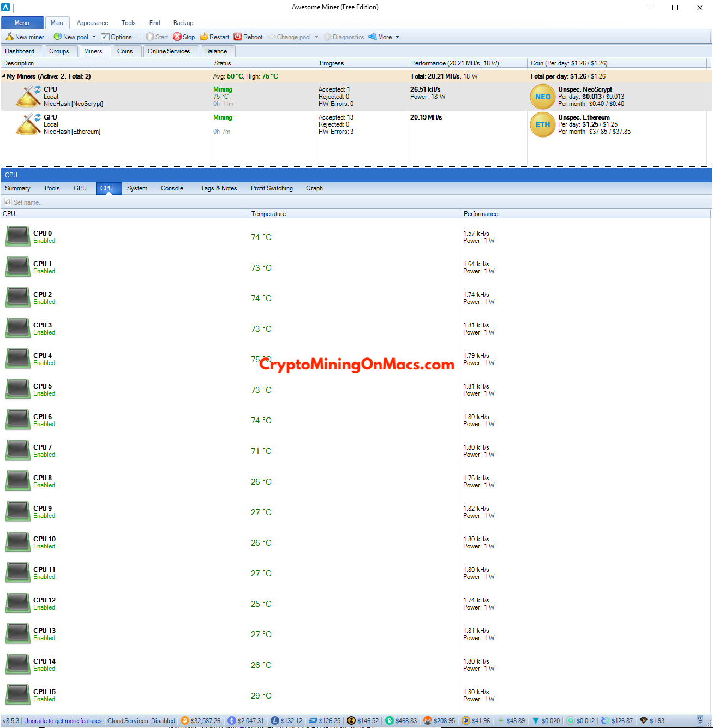Click the Bitcoin price $32,587.26 icon
The width and height of the screenshot is (713, 728).
click(x=184, y=721)
